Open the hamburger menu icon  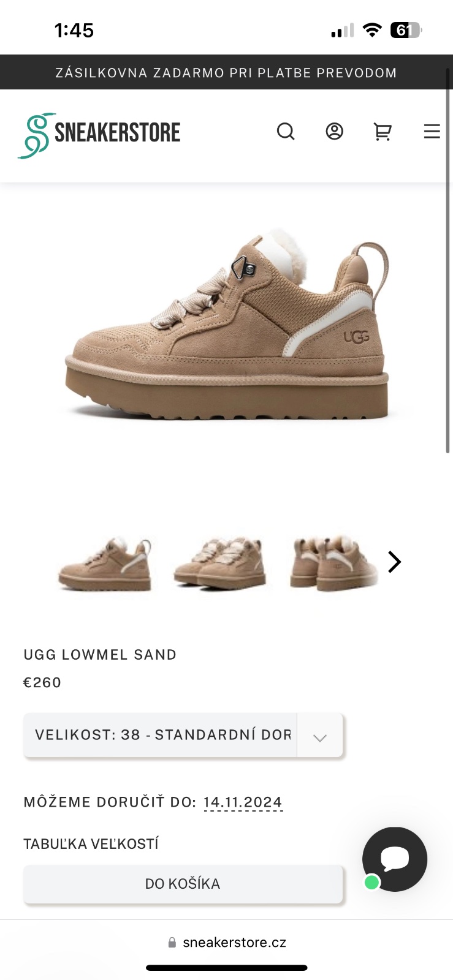(432, 132)
